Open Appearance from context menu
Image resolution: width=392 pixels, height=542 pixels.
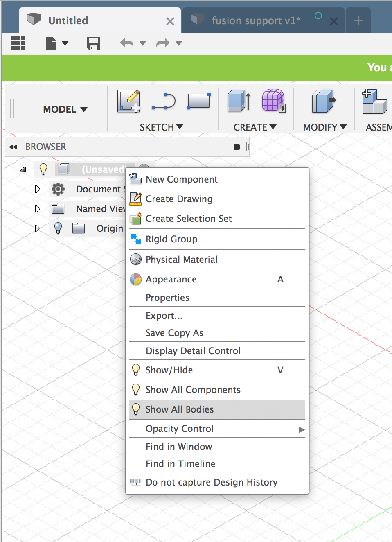click(217, 279)
